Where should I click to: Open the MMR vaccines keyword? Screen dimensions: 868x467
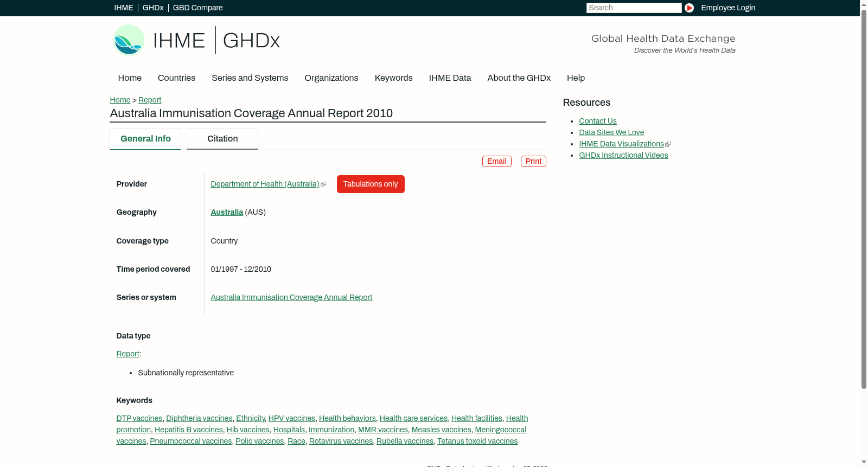pyautogui.click(x=383, y=430)
